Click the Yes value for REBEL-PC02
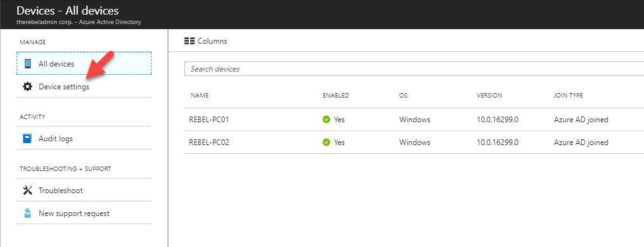The height and width of the screenshot is (247, 644). tap(339, 142)
